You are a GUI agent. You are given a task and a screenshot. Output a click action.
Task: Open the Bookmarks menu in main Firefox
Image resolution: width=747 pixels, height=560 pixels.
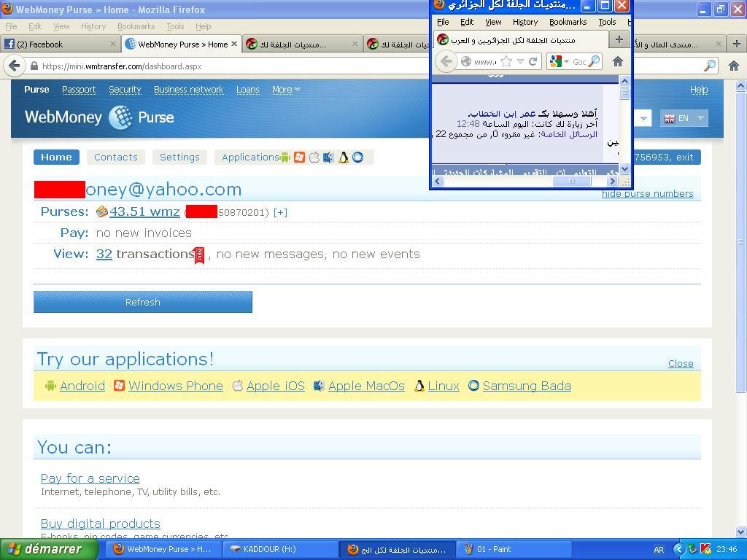(136, 26)
